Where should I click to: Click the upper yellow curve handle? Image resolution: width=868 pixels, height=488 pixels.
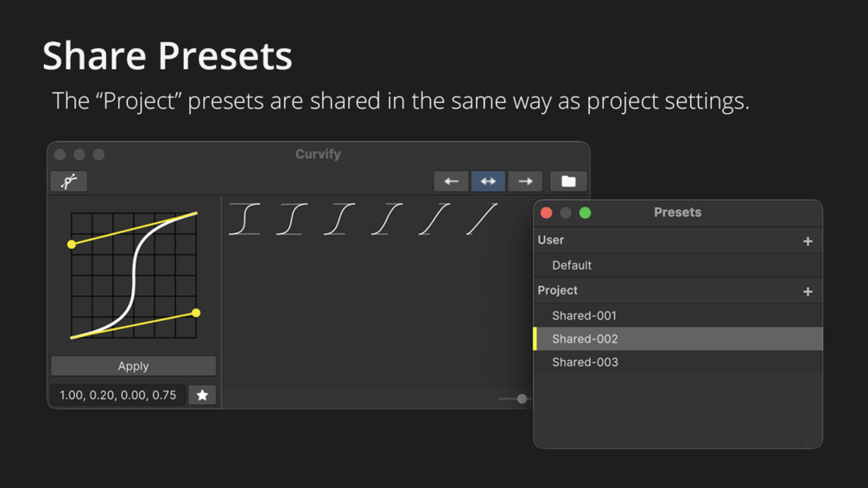[72, 244]
